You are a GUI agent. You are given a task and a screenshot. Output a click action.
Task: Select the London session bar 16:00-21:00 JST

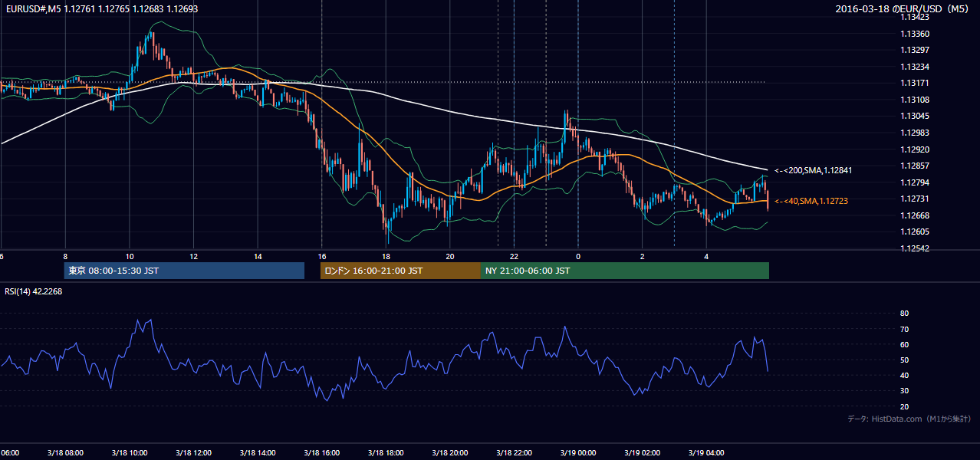(400, 271)
